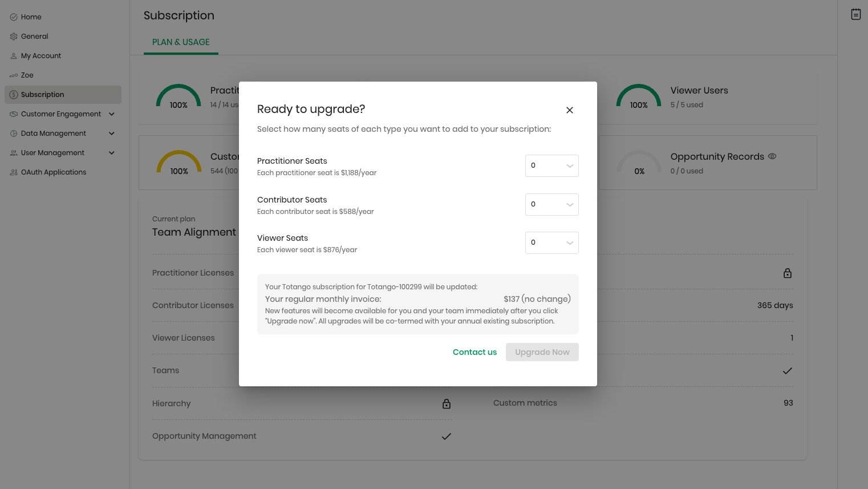The height and width of the screenshot is (489, 868).
Task: Click the Viewer Licenses row label
Action: [x=184, y=338]
